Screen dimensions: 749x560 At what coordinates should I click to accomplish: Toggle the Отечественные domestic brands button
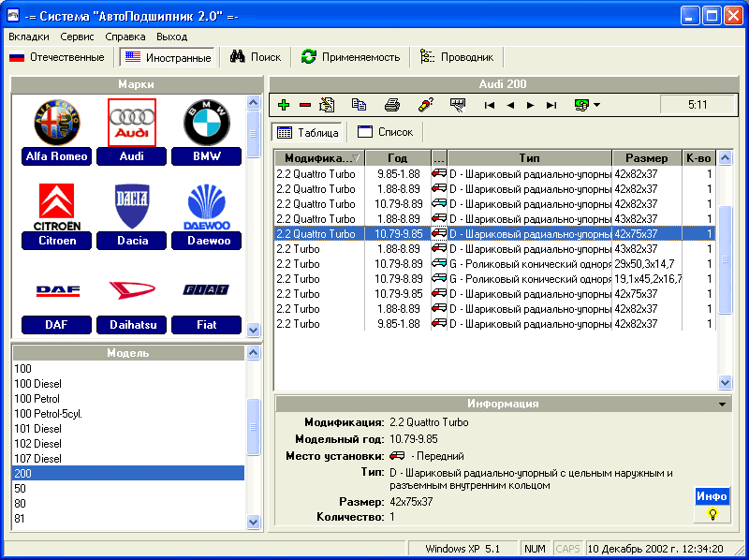click(x=58, y=57)
